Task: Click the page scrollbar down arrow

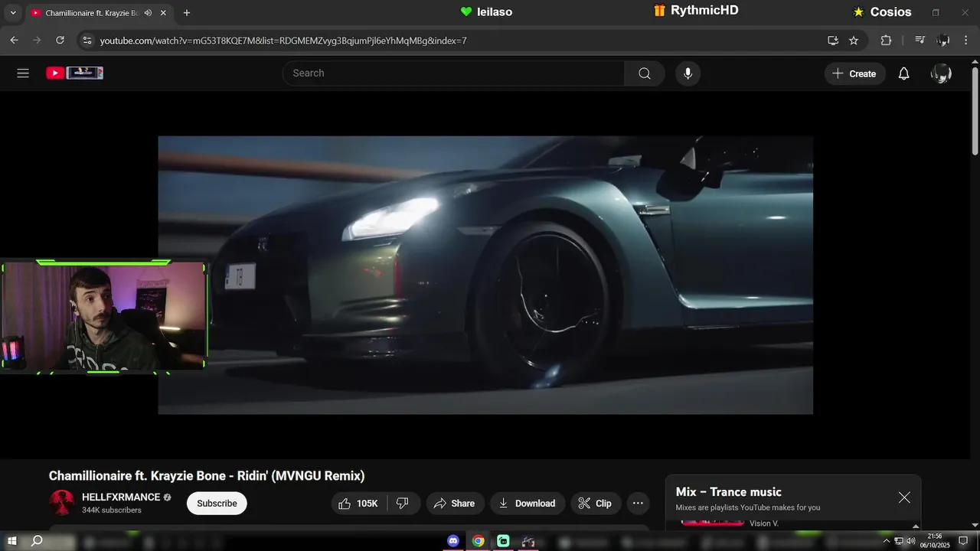Action: coord(974,525)
